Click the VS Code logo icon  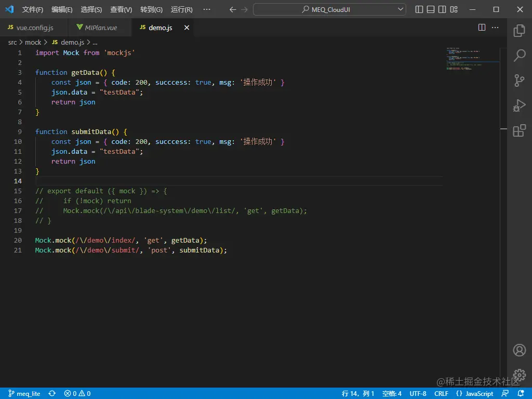[x=9, y=9]
